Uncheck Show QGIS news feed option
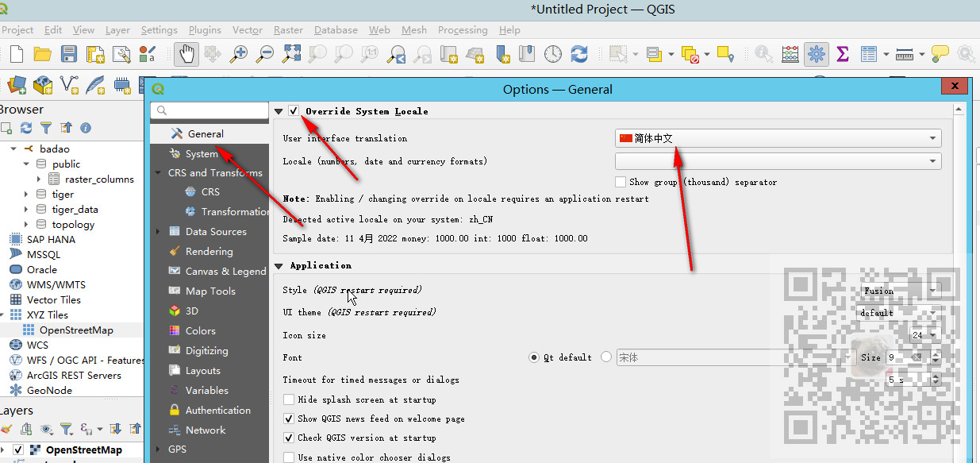This screenshot has height=463, width=980. point(289,419)
